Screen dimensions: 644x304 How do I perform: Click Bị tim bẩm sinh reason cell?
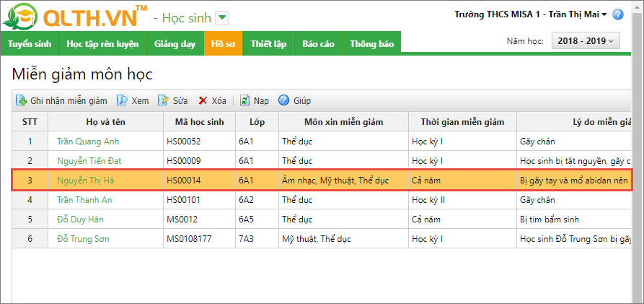click(574, 220)
